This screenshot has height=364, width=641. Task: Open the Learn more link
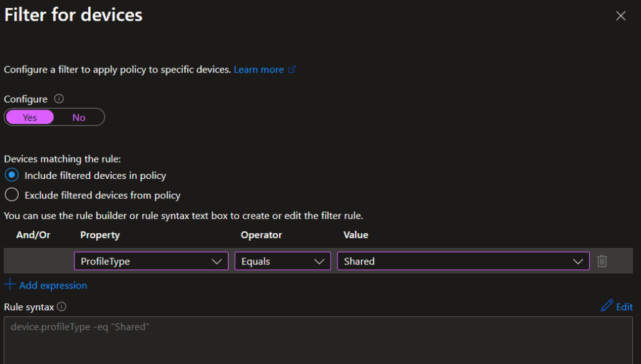pos(259,70)
